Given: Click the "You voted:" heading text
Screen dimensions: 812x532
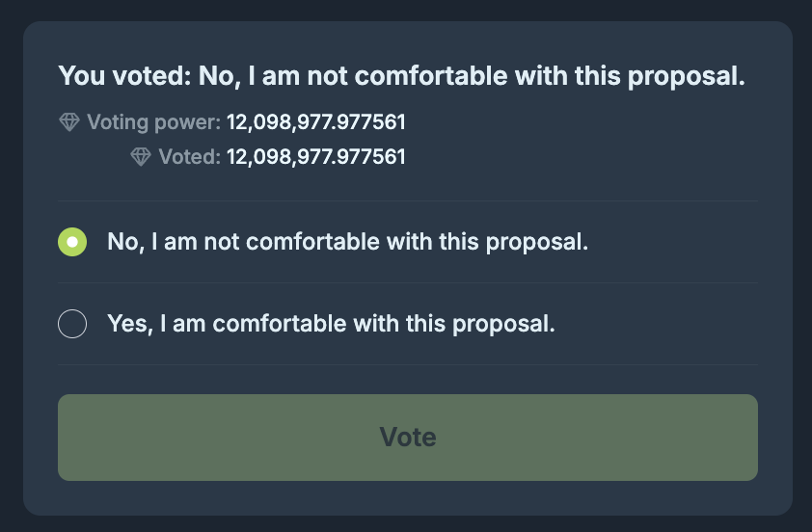Looking at the screenshot, I should (124, 76).
